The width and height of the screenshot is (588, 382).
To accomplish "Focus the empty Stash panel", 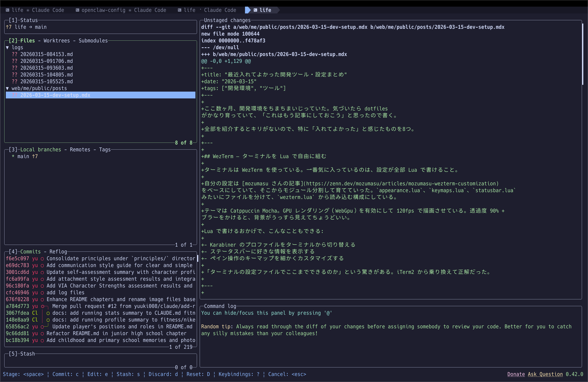I will pyautogui.click(x=101, y=360).
